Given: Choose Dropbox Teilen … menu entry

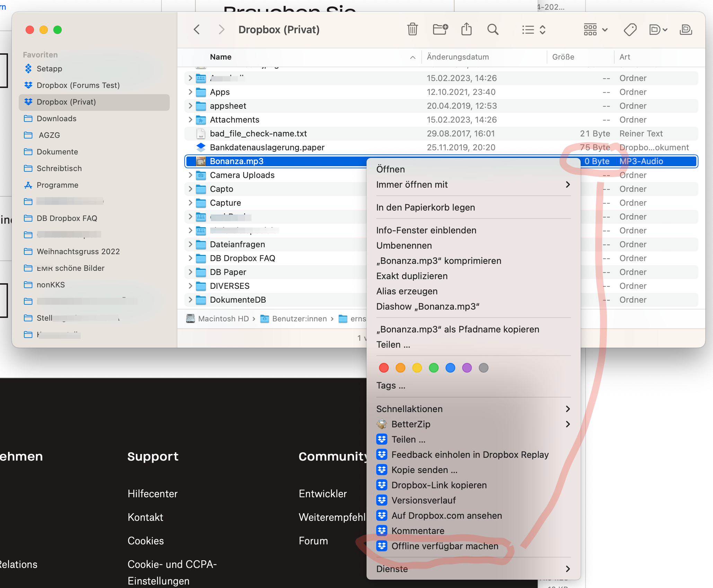Looking at the screenshot, I should (x=473, y=439).
